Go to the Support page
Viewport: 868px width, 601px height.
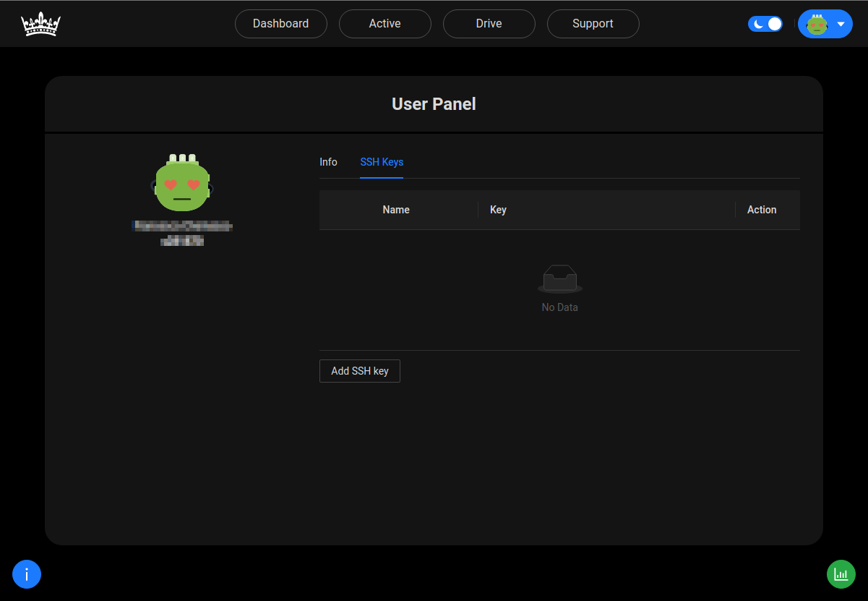click(593, 23)
